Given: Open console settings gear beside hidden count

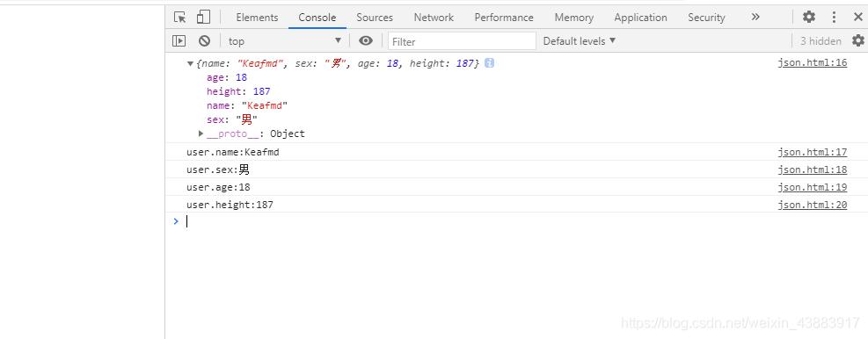Looking at the screenshot, I should coord(858,40).
